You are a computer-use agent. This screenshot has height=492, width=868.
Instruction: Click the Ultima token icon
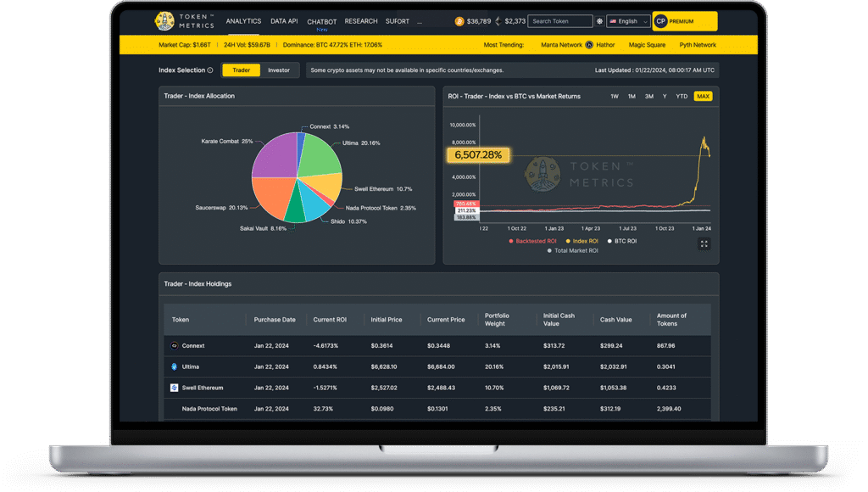click(175, 366)
